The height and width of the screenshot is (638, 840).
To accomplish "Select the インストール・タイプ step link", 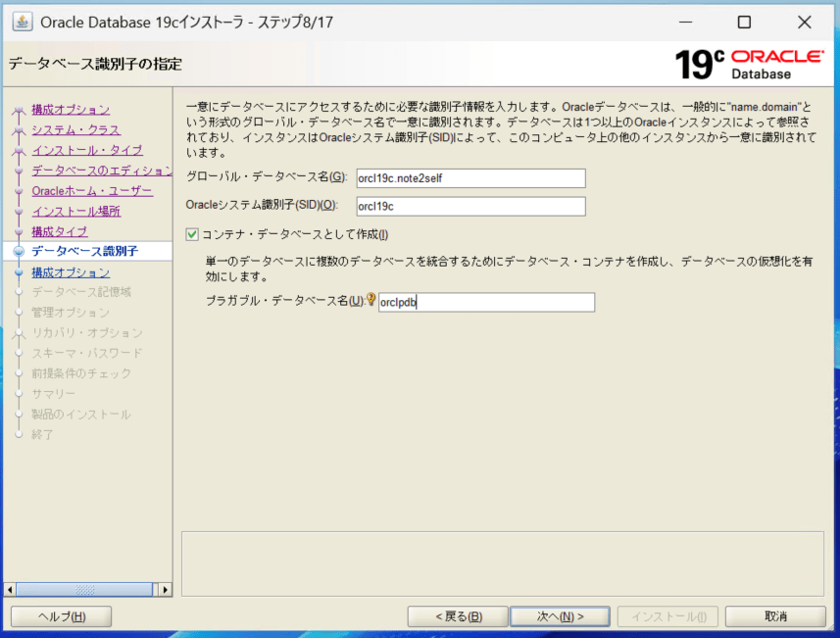I will point(86,150).
